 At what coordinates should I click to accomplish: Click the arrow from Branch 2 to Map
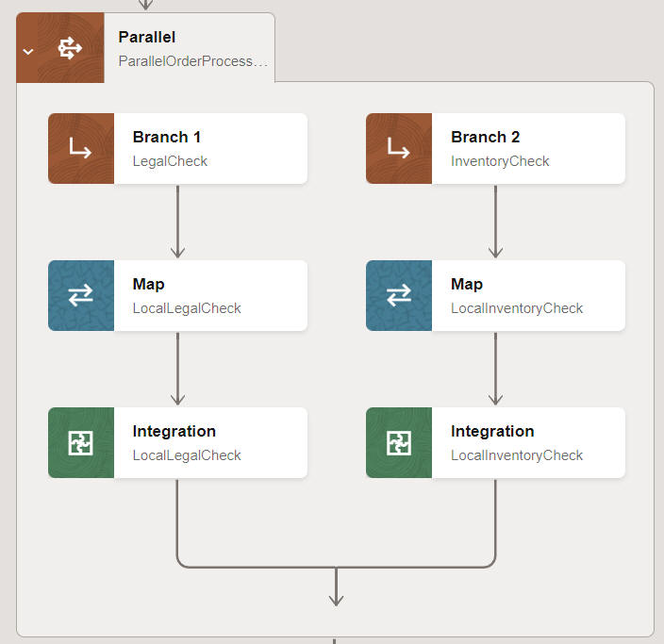point(495,222)
